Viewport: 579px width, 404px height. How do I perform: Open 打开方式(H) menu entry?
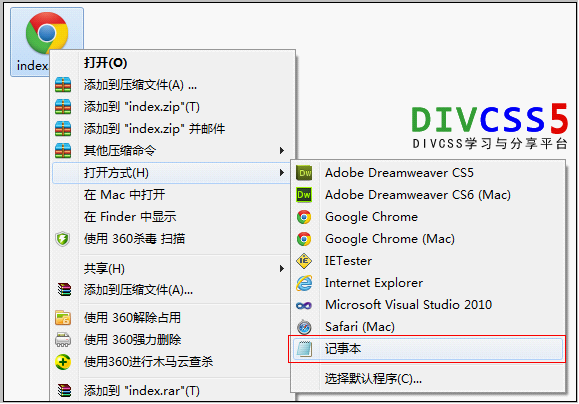pos(172,172)
